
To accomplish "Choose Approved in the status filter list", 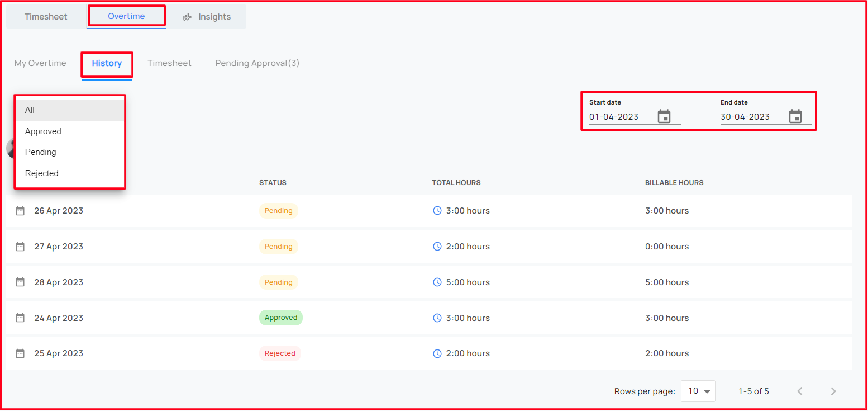I will coord(69,131).
